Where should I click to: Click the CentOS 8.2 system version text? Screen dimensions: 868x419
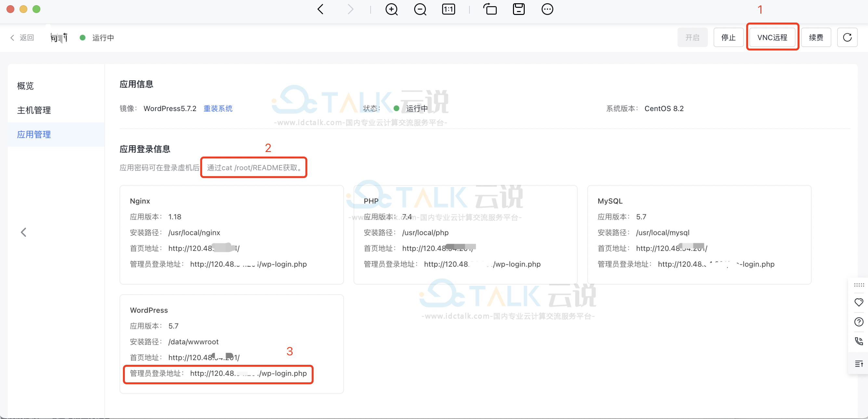[664, 108]
